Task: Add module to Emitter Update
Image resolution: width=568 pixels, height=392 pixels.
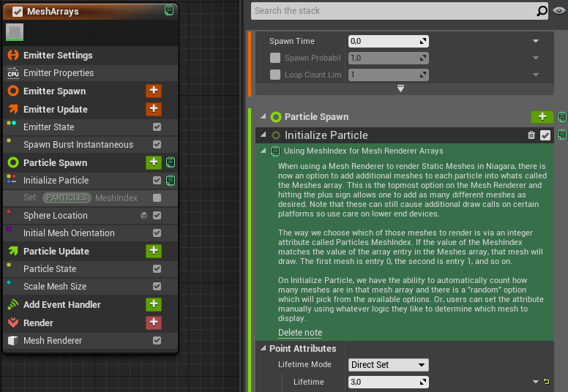Action: 154,108
